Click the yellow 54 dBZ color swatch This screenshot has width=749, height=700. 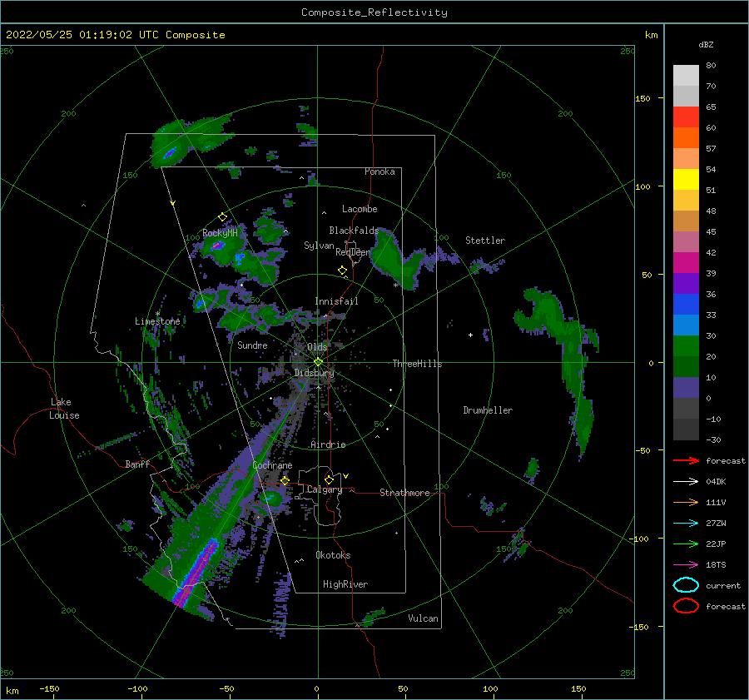coord(686,179)
